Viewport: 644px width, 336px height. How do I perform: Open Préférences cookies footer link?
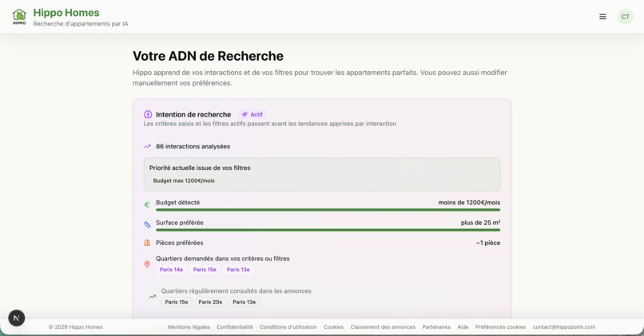[x=501, y=327]
